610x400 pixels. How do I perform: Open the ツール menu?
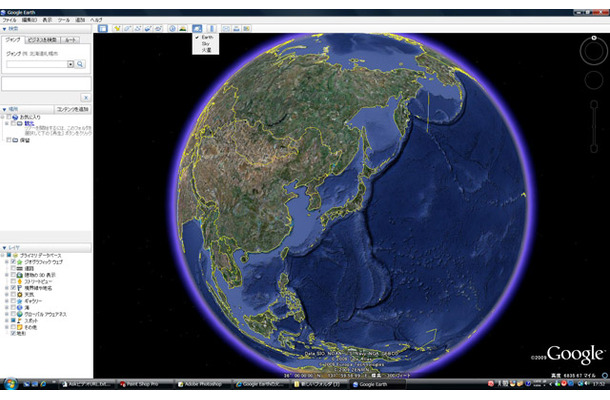point(63,20)
